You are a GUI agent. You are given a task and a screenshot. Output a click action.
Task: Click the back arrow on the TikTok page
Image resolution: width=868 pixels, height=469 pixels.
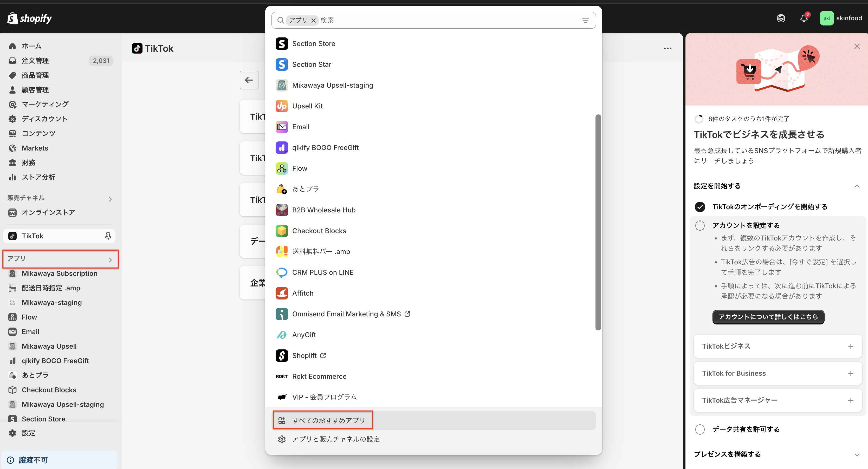[249, 80]
